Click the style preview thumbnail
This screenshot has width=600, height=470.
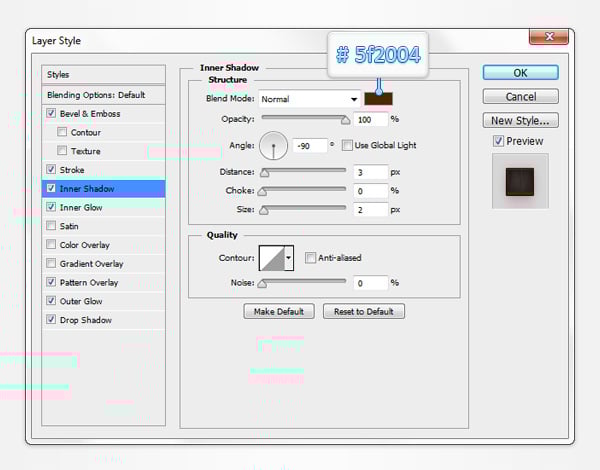coord(519,182)
